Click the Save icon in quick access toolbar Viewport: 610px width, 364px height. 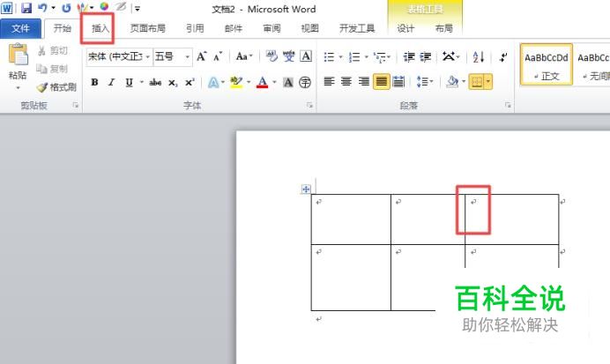[26, 8]
